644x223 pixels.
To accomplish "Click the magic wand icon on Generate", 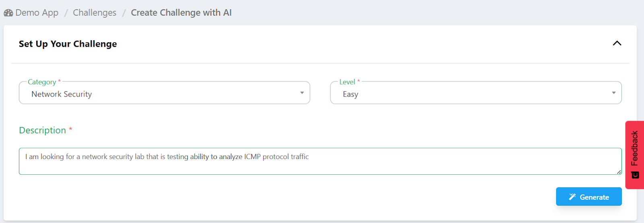I will (572, 197).
